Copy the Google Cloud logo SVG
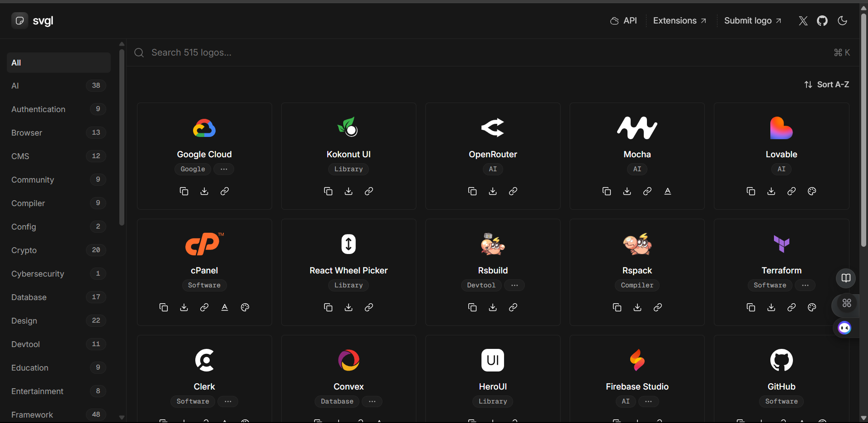Image resolution: width=868 pixels, height=423 pixels. (184, 191)
